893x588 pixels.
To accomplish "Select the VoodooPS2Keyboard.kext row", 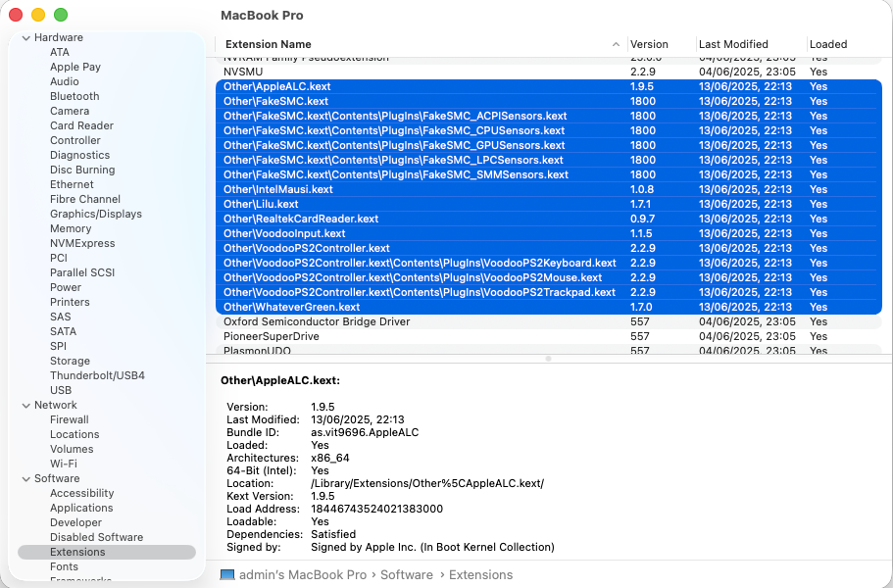I will (x=549, y=263).
